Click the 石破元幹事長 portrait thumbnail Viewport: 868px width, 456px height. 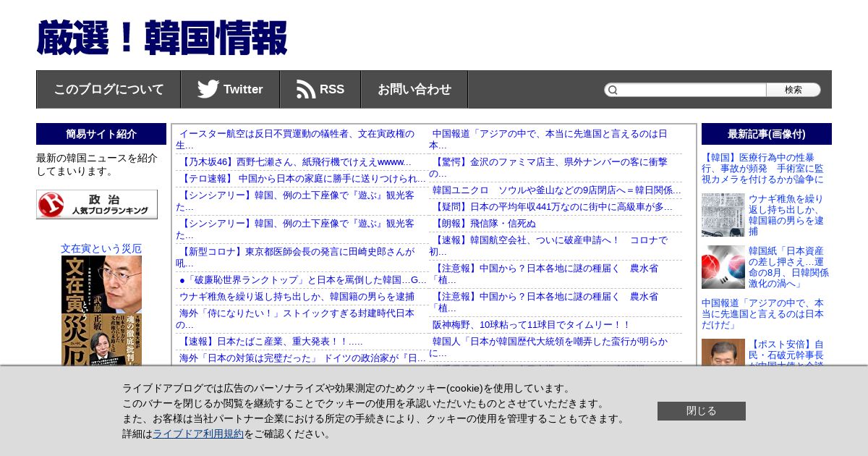(723, 352)
